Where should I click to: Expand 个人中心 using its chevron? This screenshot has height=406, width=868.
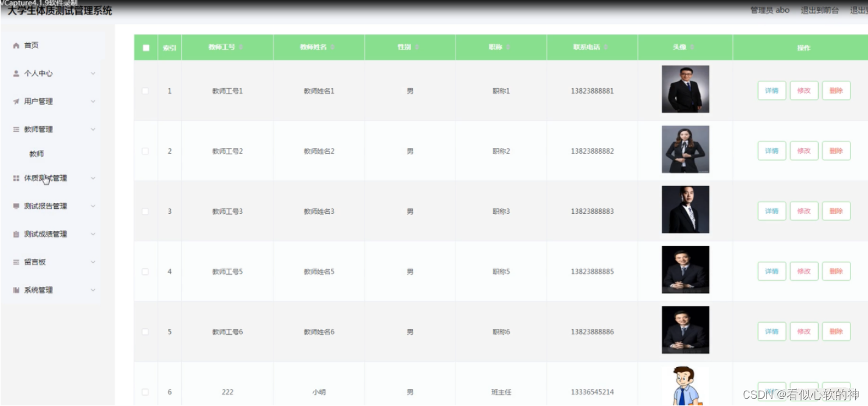pyautogui.click(x=93, y=74)
